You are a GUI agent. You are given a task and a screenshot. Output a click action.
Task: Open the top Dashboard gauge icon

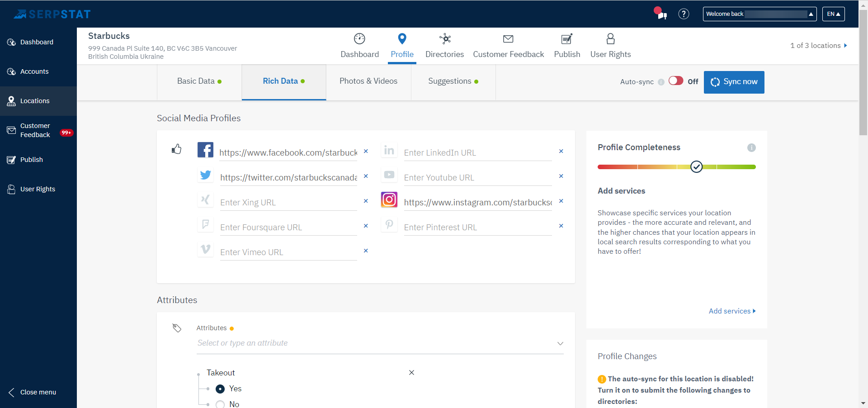[359, 39]
